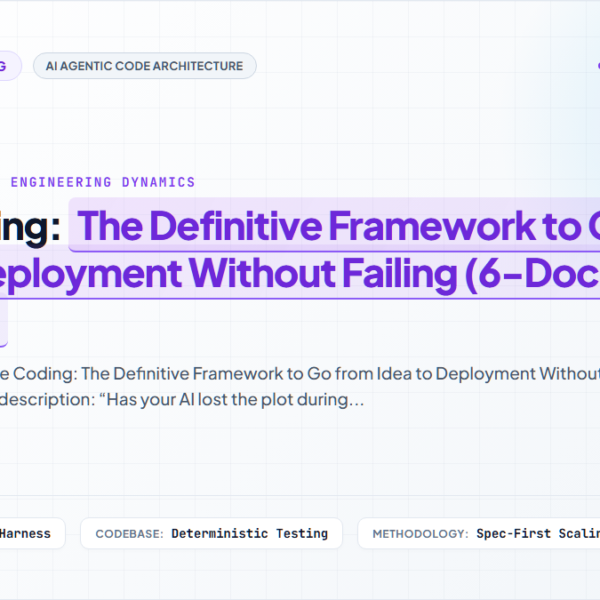Click the CODEBASE: Deterministic Testing chip
The width and height of the screenshot is (600, 600).
(x=211, y=533)
